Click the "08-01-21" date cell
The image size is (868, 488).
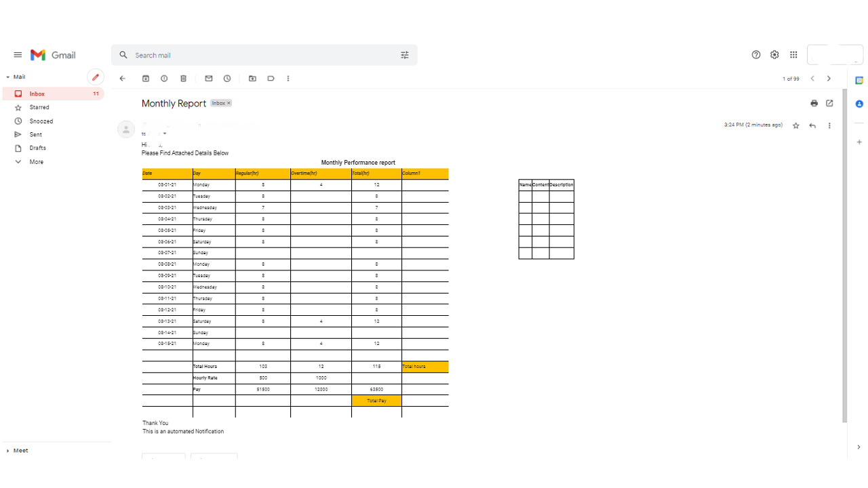coord(167,184)
